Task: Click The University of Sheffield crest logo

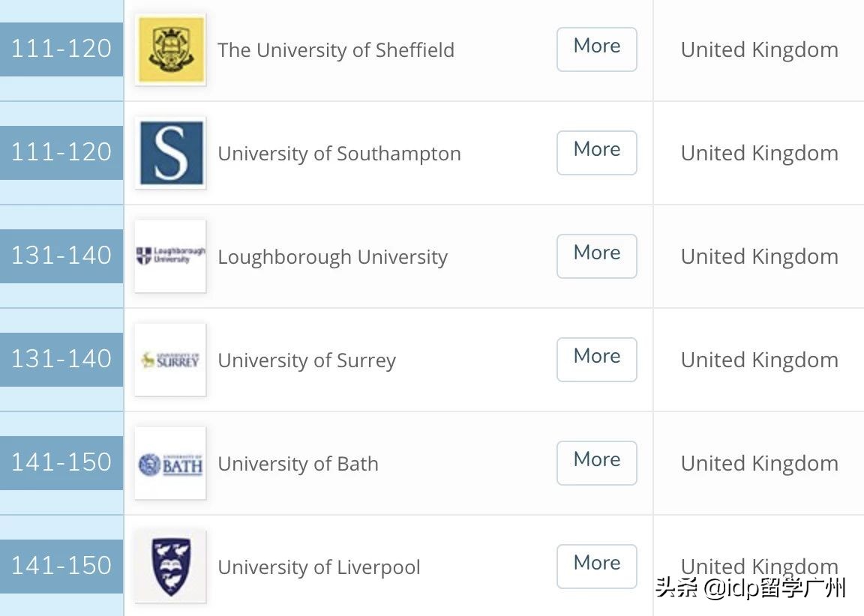Action: (169, 48)
